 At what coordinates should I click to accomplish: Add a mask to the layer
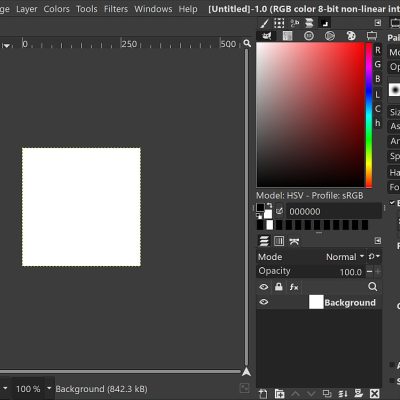[x=359, y=394]
